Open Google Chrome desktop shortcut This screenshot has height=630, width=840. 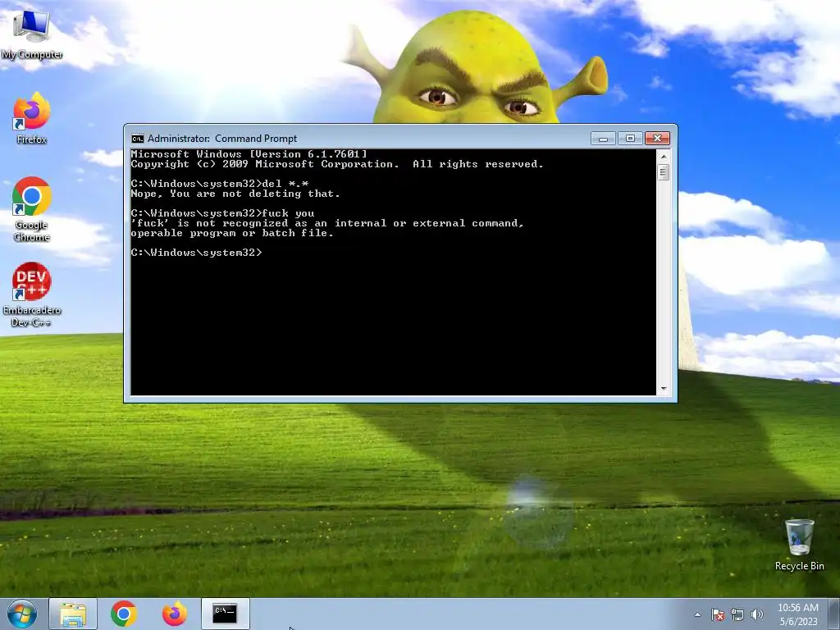32,209
